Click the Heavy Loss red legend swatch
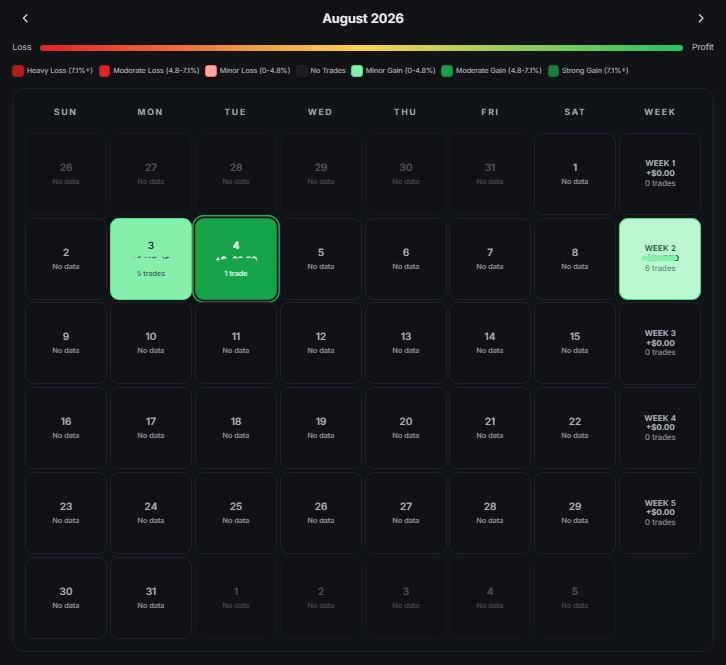Image resolution: width=726 pixels, height=665 pixels. (18, 71)
